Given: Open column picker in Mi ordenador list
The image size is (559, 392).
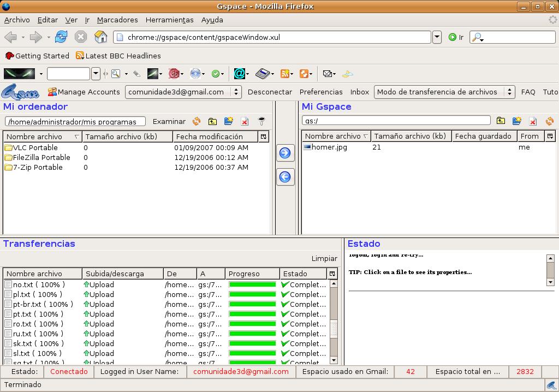Looking at the screenshot, I should point(264,136).
